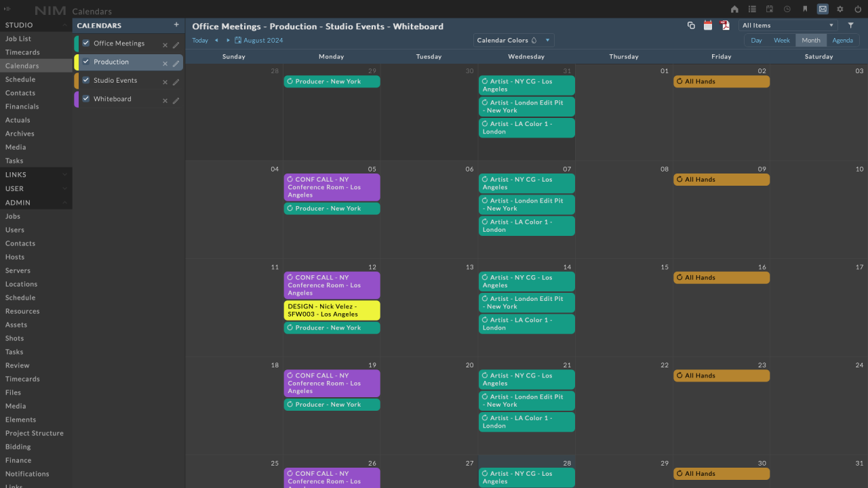
Task: Delete the Whiteboard calendar with X icon
Action: pos(165,101)
